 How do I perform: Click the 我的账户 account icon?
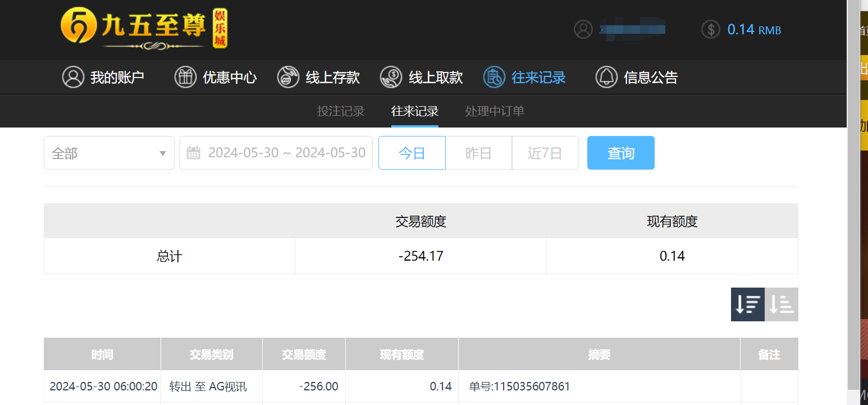pyautogui.click(x=73, y=77)
